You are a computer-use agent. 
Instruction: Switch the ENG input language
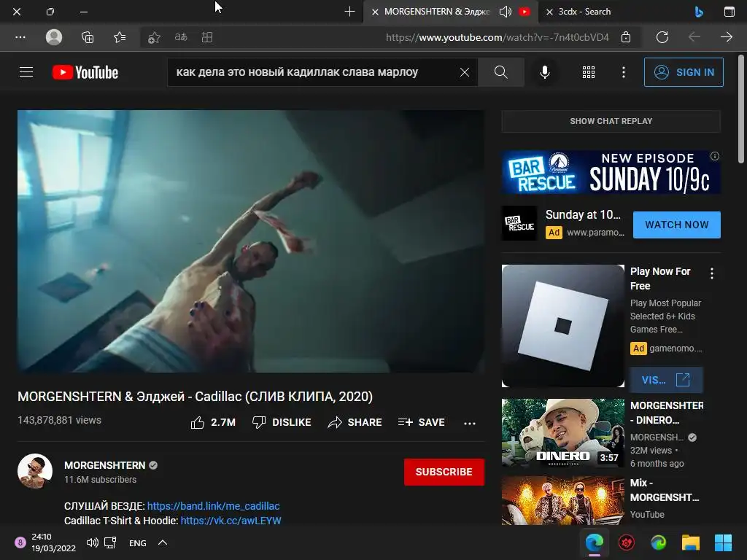pyautogui.click(x=138, y=542)
